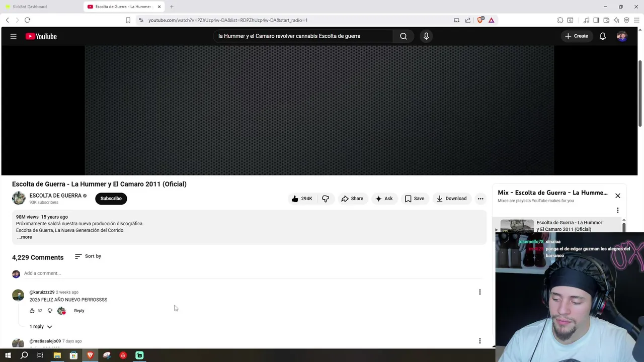Open Leo AI sparkle icon

pyautogui.click(x=616, y=20)
